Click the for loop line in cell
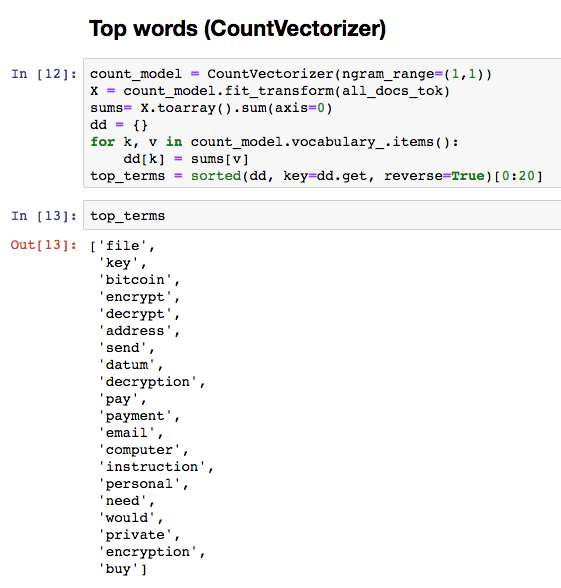 coord(274,142)
